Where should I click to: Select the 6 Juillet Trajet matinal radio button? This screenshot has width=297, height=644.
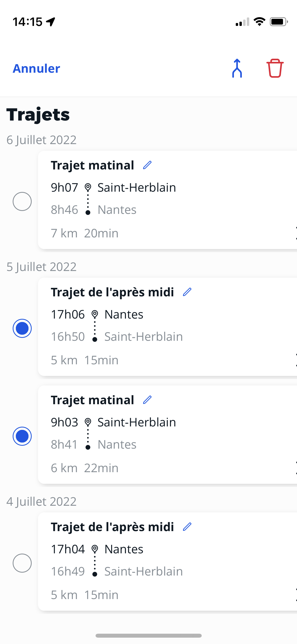pyautogui.click(x=22, y=201)
